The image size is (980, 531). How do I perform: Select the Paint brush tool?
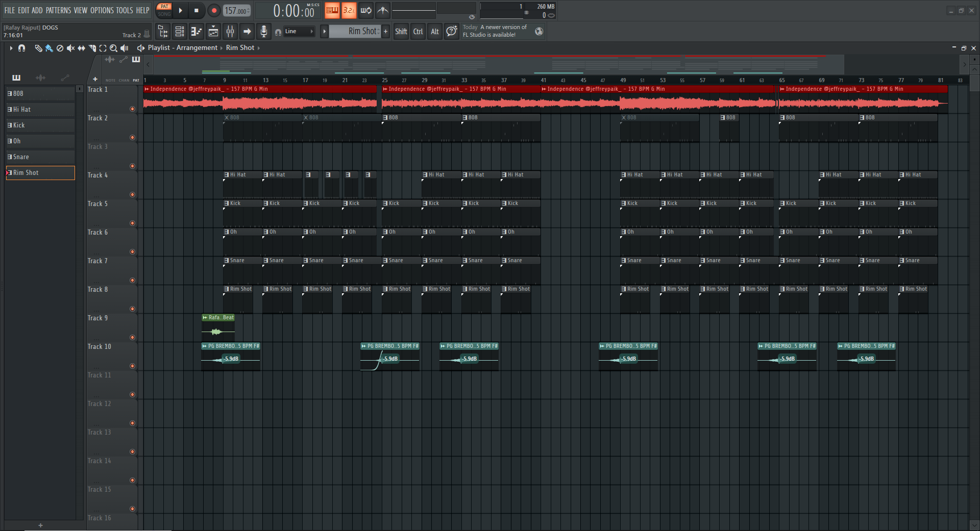click(x=49, y=48)
